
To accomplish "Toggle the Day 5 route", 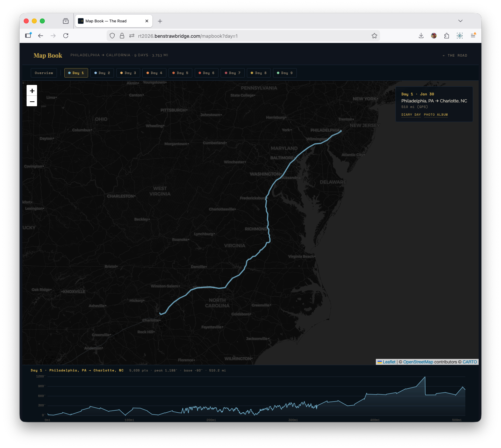I will click(x=180, y=73).
